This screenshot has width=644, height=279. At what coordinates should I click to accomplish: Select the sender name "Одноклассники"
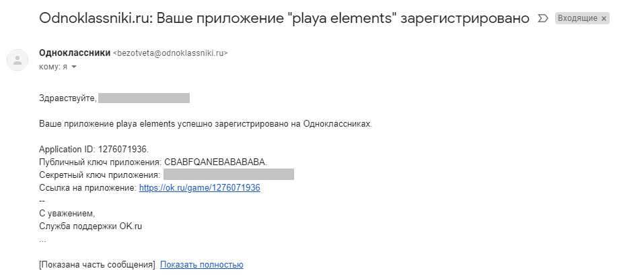(x=75, y=53)
